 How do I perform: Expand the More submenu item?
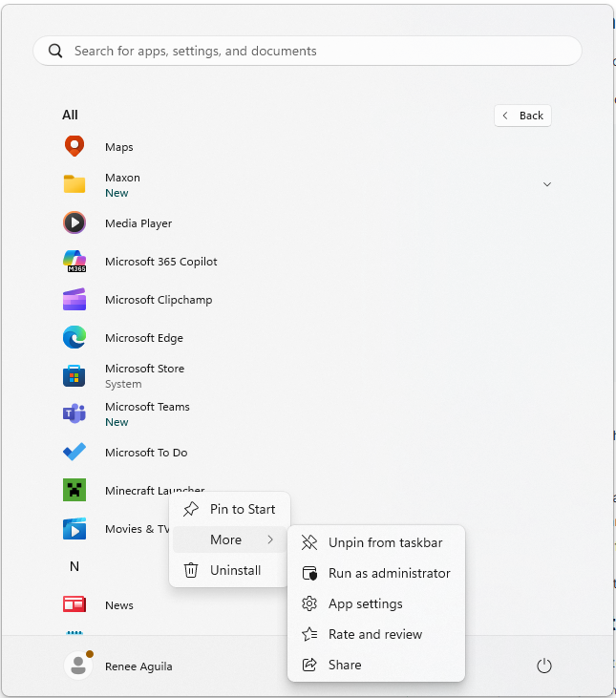(x=229, y=539)
